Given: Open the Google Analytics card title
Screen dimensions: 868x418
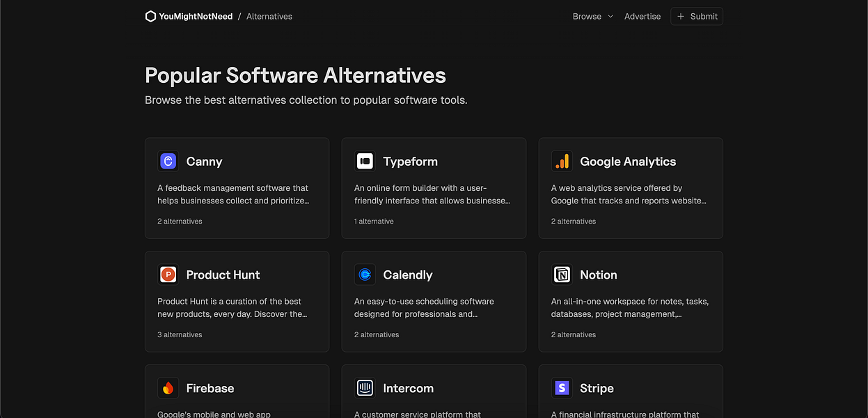Looking at the screenshot, I should 628,162.
